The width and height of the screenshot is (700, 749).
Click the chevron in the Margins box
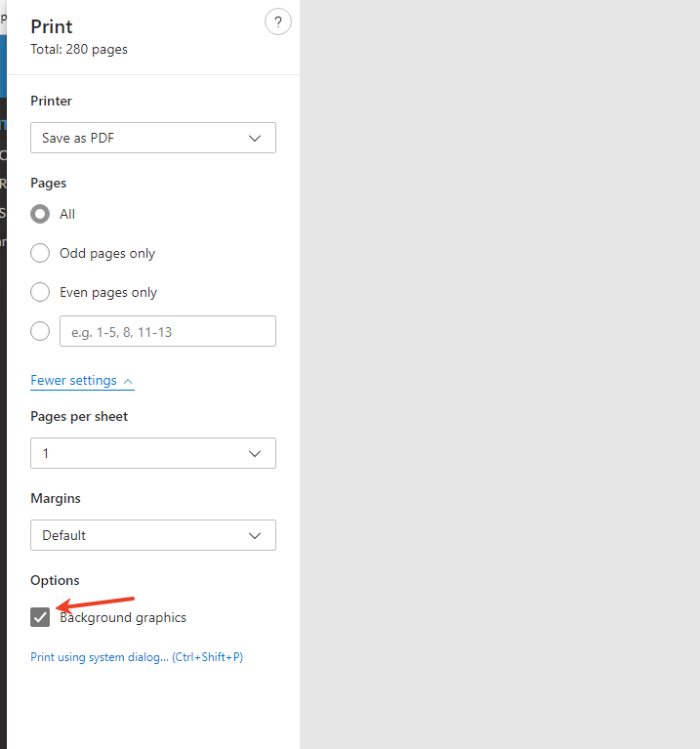point(255,535)
